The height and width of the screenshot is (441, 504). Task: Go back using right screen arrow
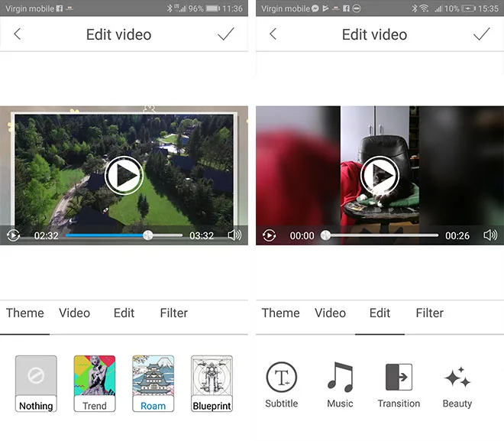point(273,34)
